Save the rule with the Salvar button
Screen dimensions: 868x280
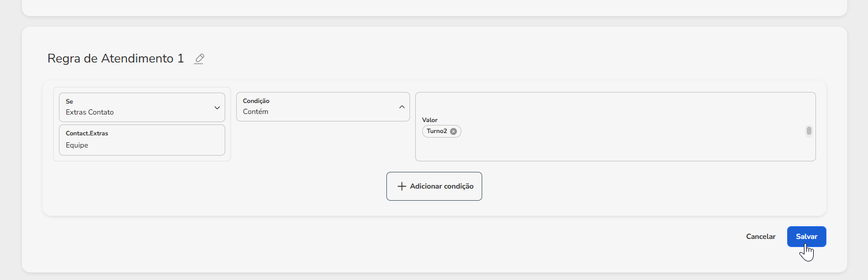click(807, 237)
